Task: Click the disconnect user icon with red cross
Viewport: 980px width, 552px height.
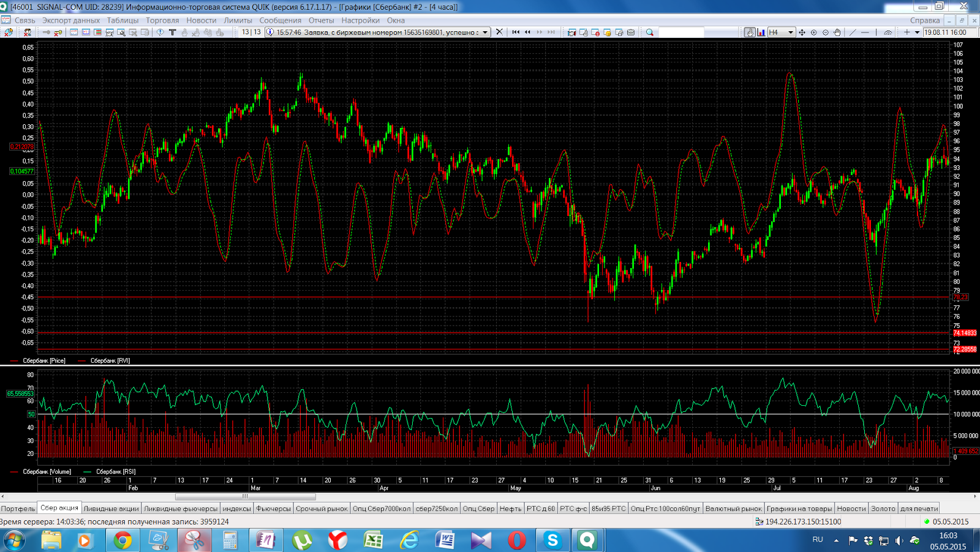Action: [x=27, y=32]
